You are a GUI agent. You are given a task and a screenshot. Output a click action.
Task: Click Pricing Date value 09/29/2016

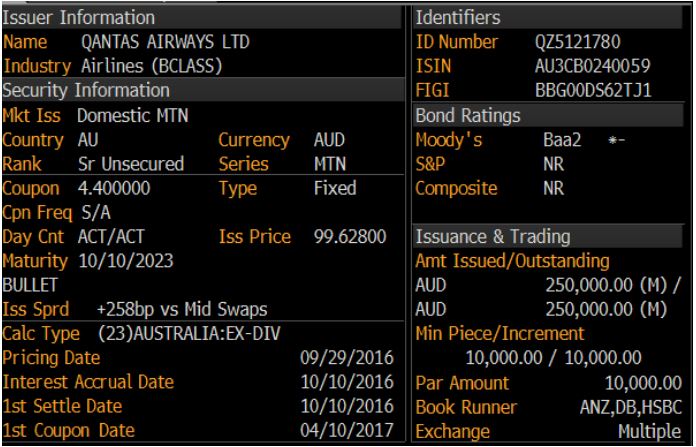[347, 358]
